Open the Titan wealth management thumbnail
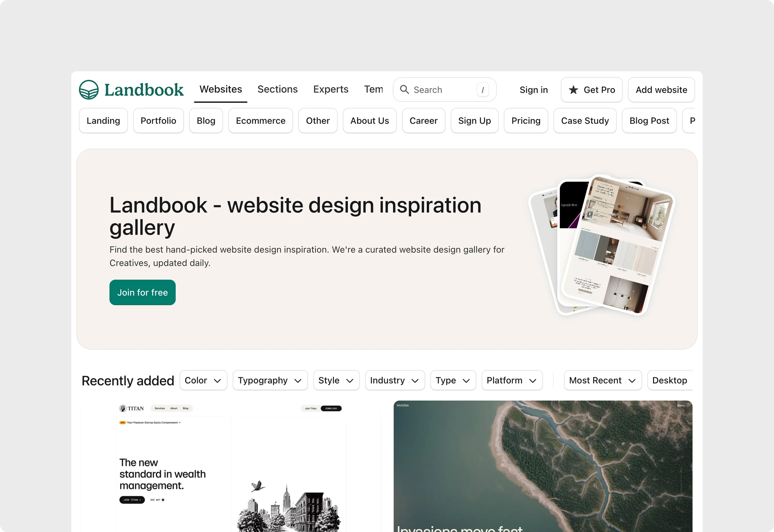 (x=231, y=467)
